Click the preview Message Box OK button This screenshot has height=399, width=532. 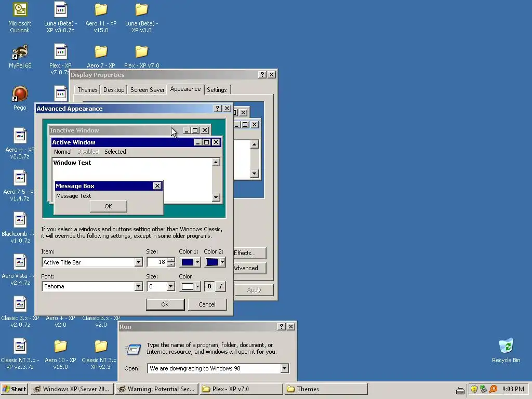click(108, 206)
